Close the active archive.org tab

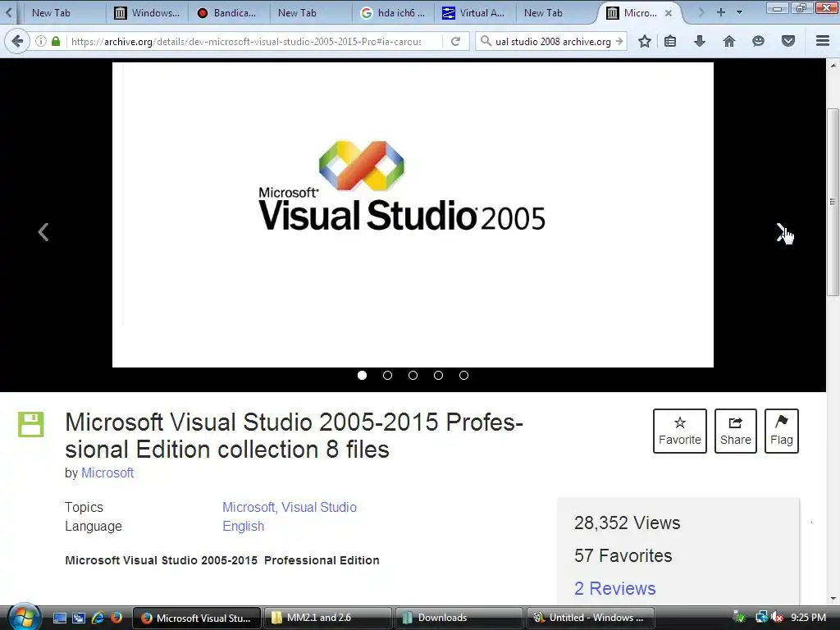[x=669, y=13]
